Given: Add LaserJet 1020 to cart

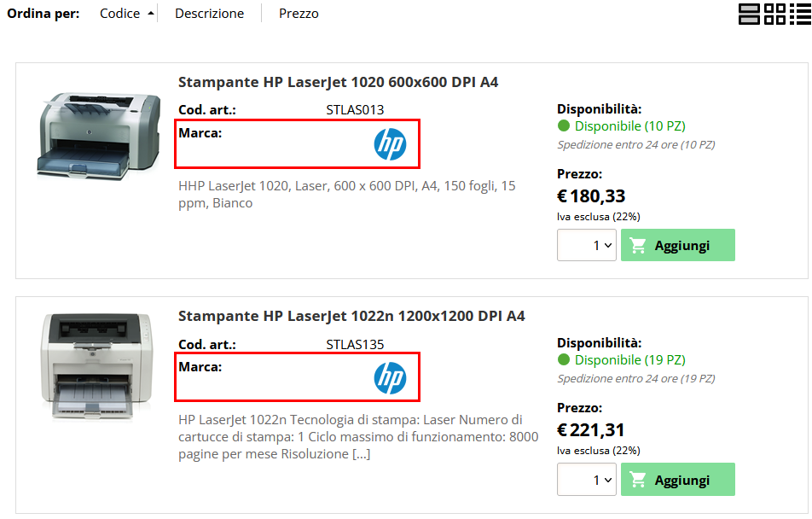Looking at the screenshot, I should [678, 245].
